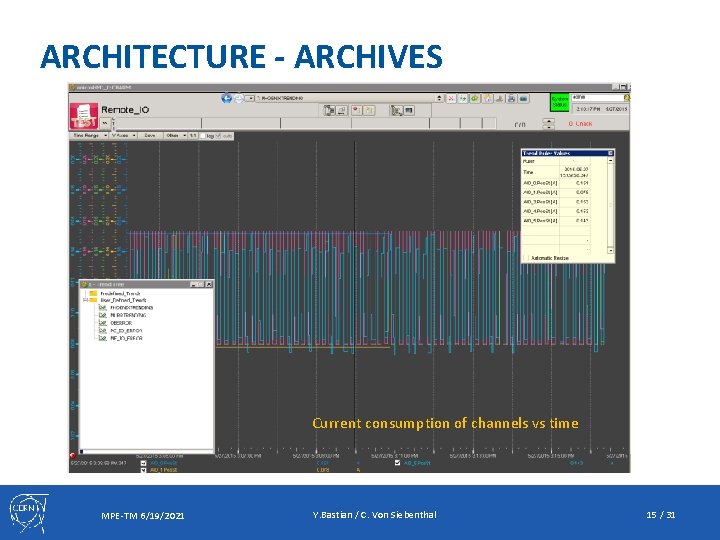Click the dark screen icon after the tree-view icon
The height and width of the screenshot is (540, 720).
409,110
